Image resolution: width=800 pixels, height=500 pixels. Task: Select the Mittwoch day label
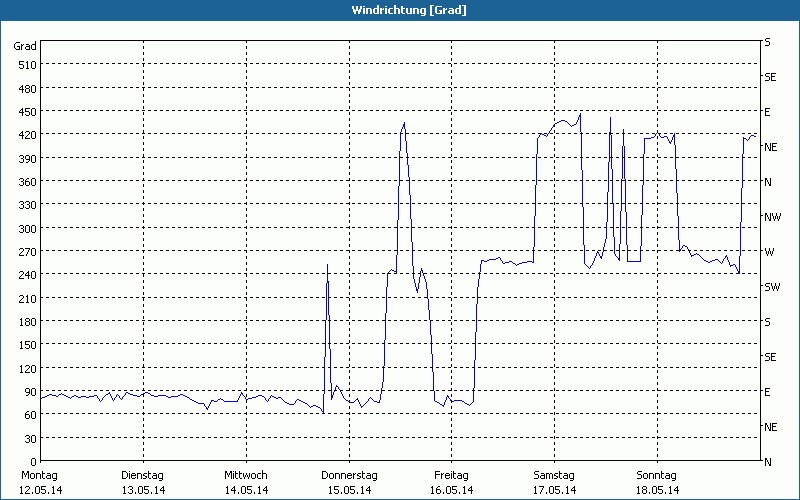click(x=246, y=475)
